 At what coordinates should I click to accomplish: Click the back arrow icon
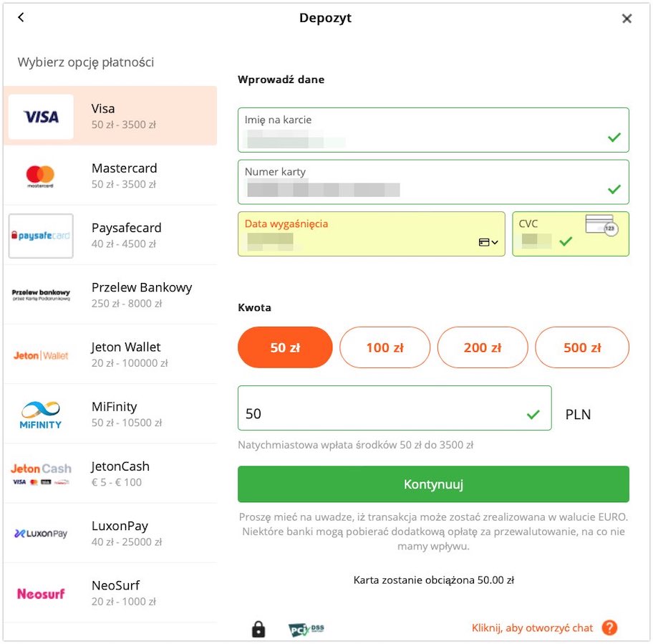tap(21, 17)
